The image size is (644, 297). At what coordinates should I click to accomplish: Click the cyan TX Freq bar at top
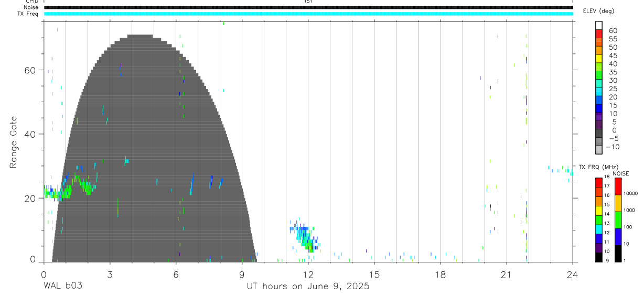(308, 14)
